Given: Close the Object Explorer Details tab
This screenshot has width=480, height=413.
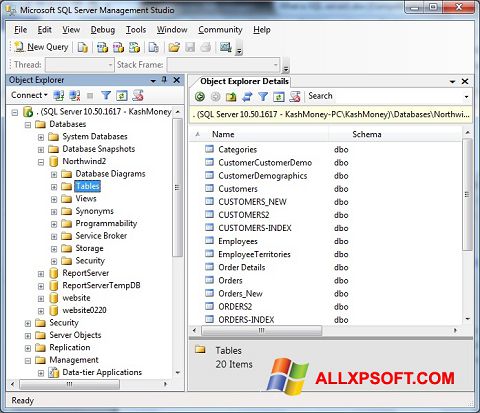Looking at the screenshot, I should click(465, 81).
